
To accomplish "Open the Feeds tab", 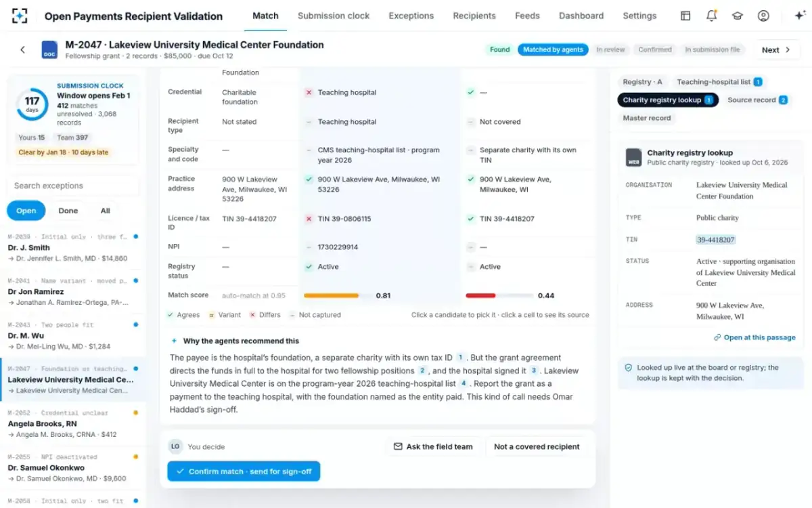I will [x=527, y=16].
